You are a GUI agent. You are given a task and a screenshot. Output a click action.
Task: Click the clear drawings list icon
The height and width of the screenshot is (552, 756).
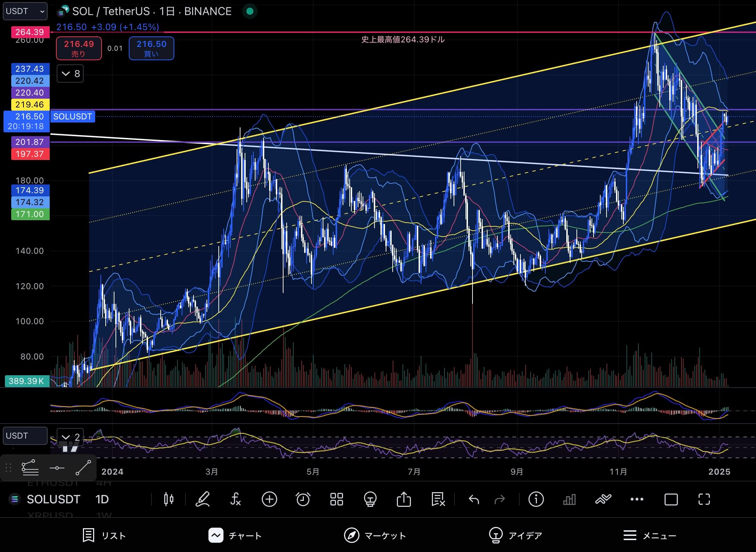click(x=437, y=499)
